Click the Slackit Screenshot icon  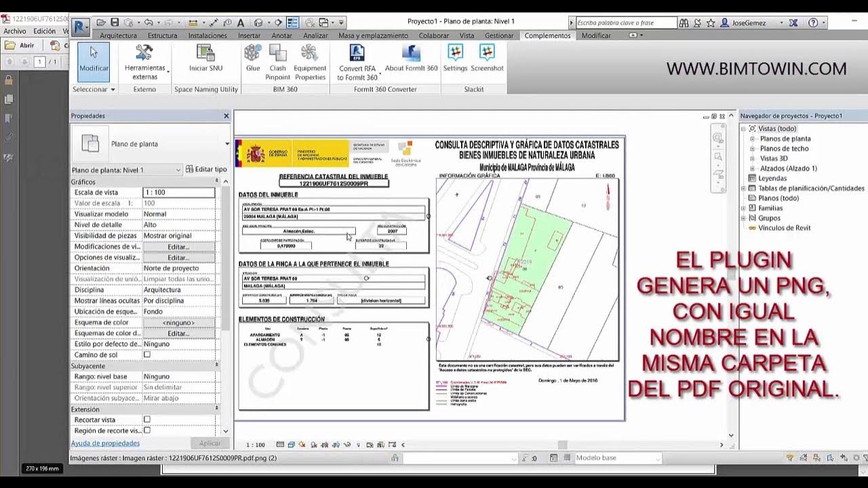[x=487, y=58]
